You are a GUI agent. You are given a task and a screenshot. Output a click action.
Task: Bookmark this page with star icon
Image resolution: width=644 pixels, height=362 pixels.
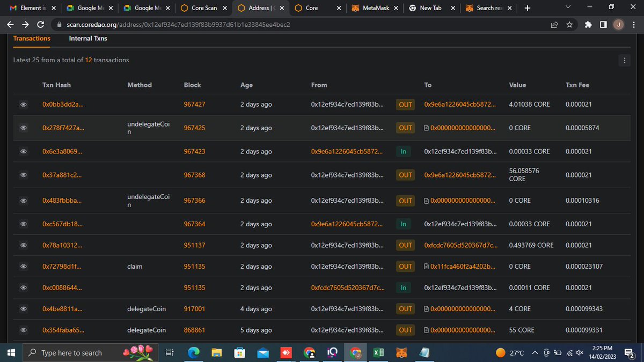[x=569, y=25]
